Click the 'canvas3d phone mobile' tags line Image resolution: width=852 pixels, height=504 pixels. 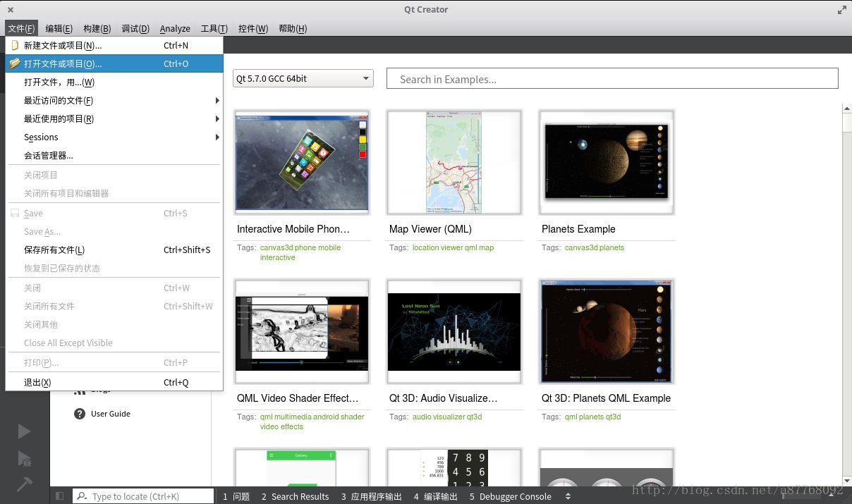click(x=300, y=247)
